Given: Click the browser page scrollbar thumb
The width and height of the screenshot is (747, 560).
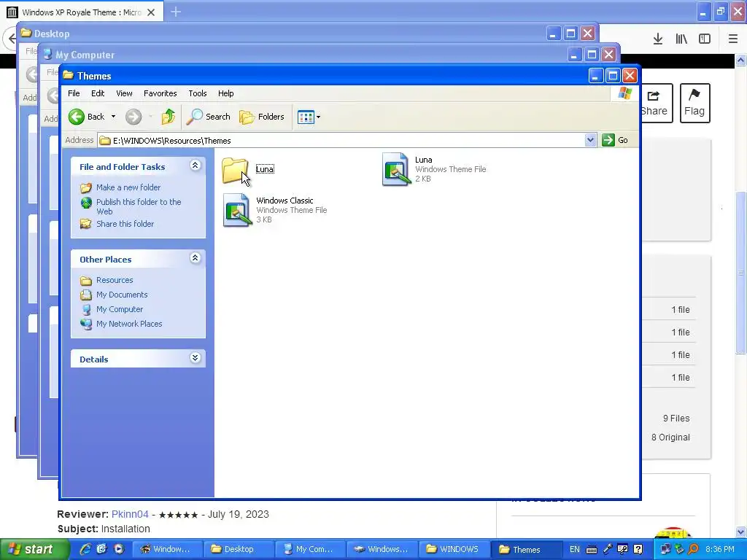Looking at the screenshot, I should (x=740, y=271).
